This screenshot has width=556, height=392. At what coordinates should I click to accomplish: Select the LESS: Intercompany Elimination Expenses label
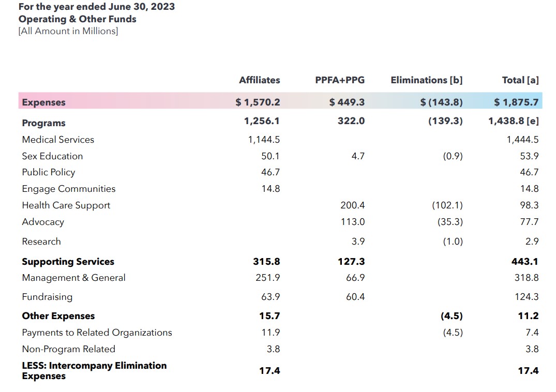pyautogui.click(x=94, y=371)
